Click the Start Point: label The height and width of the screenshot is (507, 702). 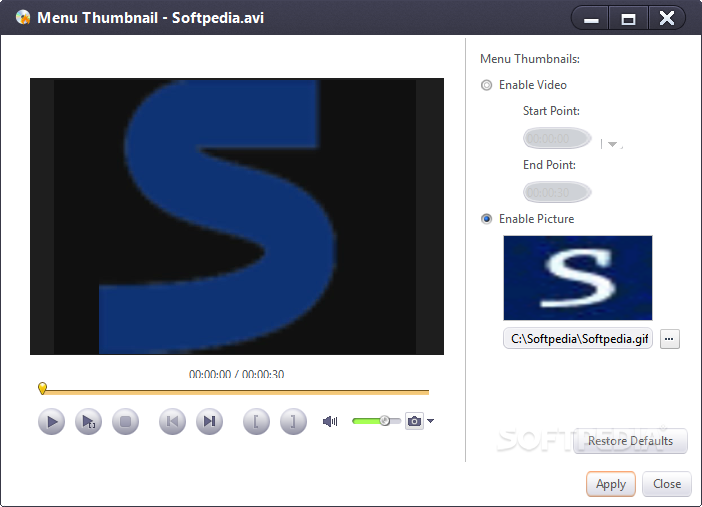click(x=551, y=111)
